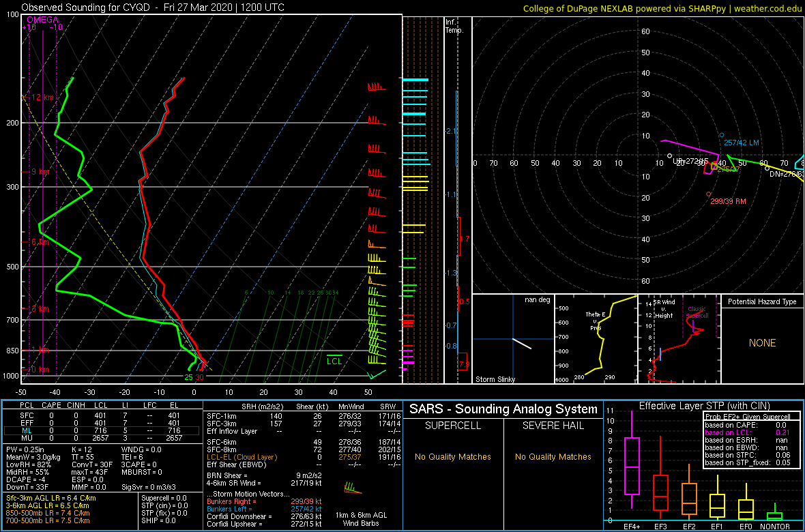Click the DCAPE = -4 value
The image size is (805, 532).
(x=26, y=479)
